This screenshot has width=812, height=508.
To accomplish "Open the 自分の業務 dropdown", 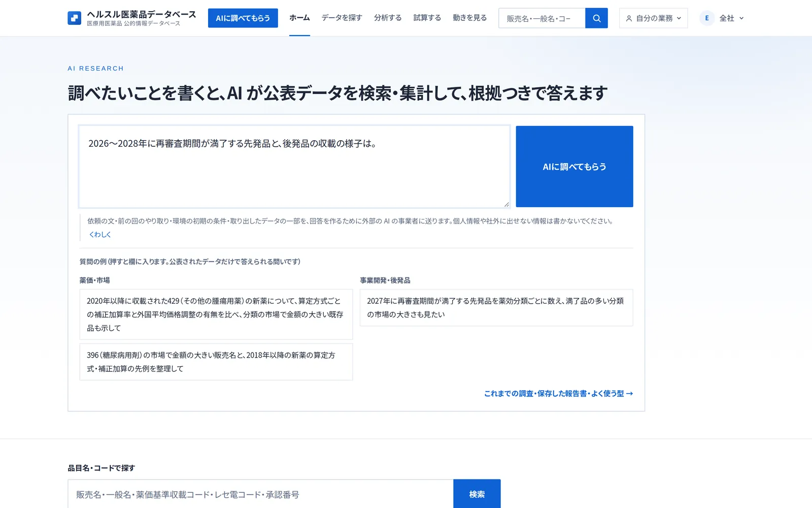I will [x=653, y=18].
